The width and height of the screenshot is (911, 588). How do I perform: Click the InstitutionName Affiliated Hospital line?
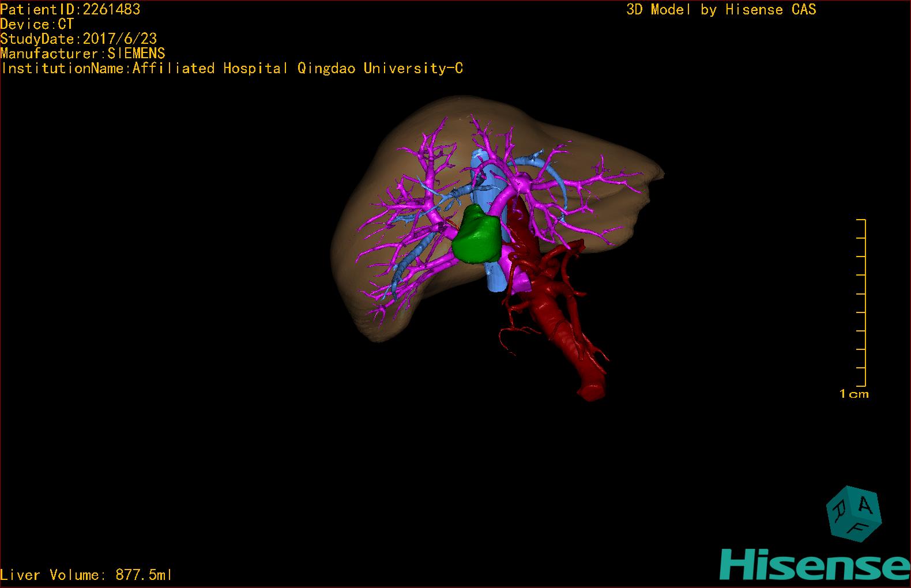click(x=232, y=68)
